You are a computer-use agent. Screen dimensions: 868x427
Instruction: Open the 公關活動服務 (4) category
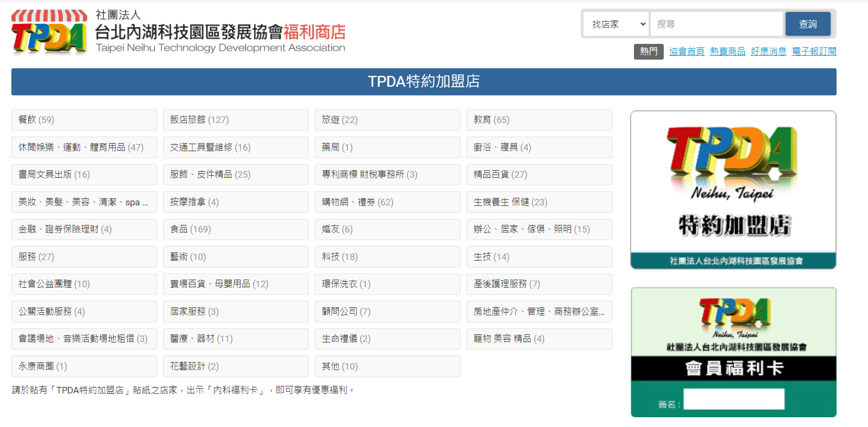(x=84, y=312)
